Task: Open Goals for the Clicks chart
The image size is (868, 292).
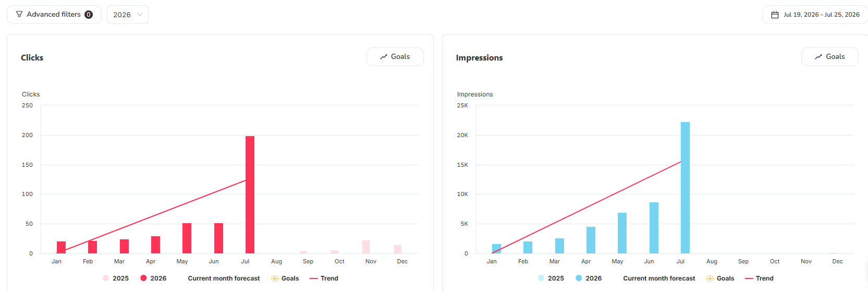Action: tap(395, 57)
